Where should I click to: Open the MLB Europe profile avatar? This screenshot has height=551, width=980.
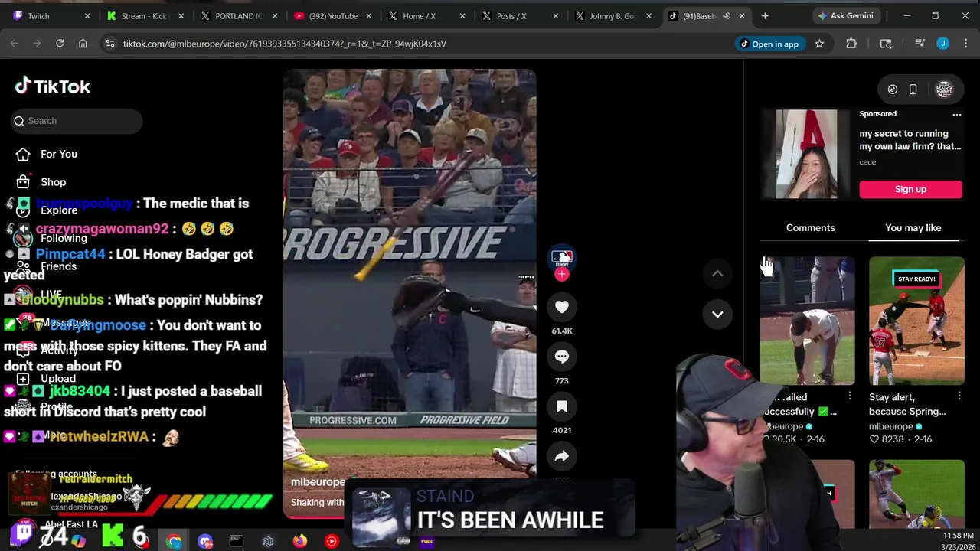click(x=562, y=257)
